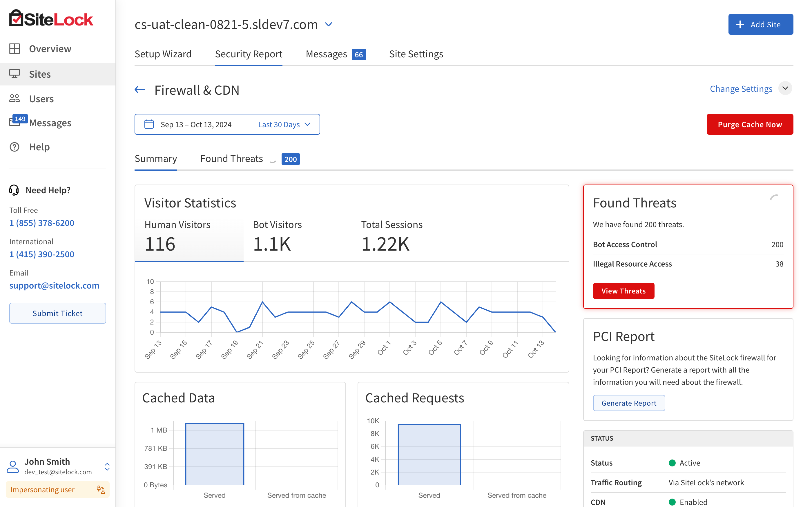Switch to the Found Threats tab
This screenshot has height=507, width=812.
[x=231, y=158]
